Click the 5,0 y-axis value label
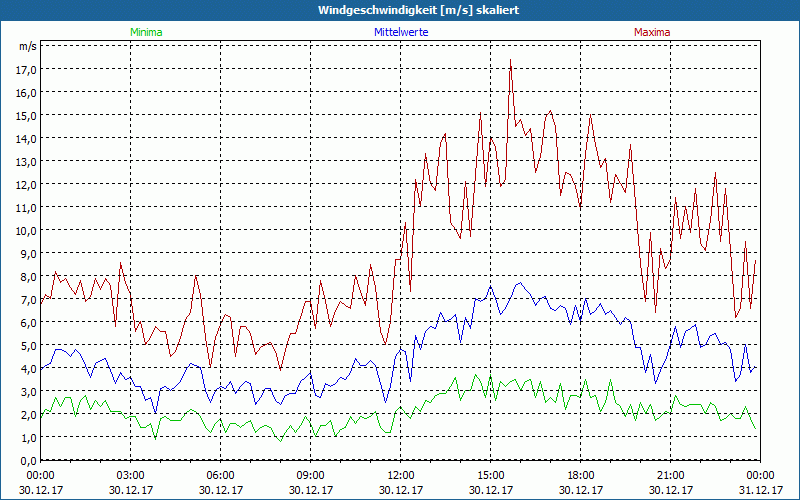 pyautogui.click(x=26, y=346)
